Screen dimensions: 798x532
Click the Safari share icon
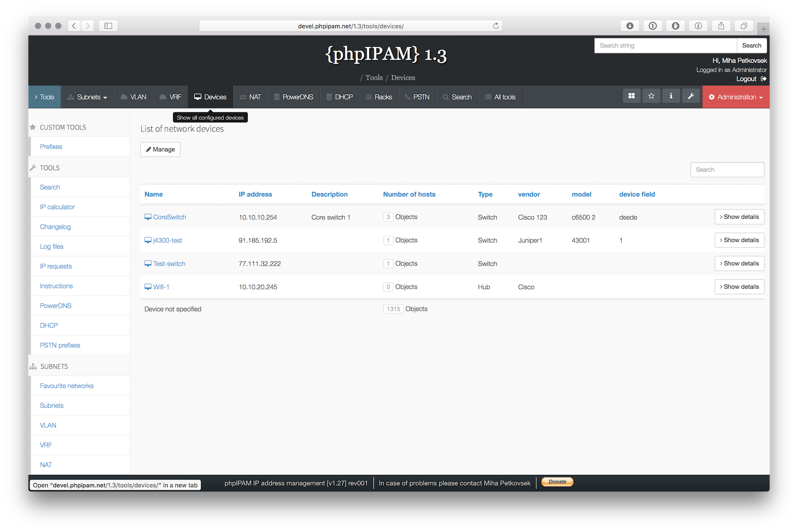[x=721, y=26]
